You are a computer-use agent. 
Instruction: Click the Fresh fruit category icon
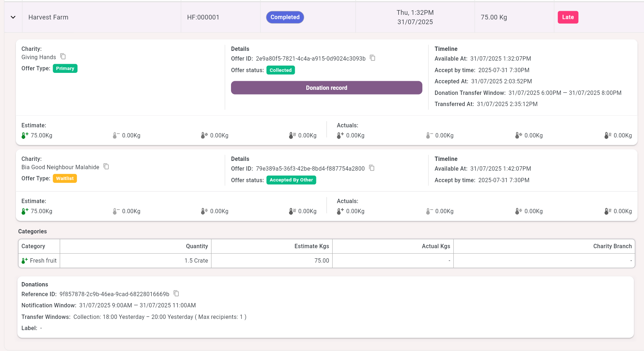point(25,260)
